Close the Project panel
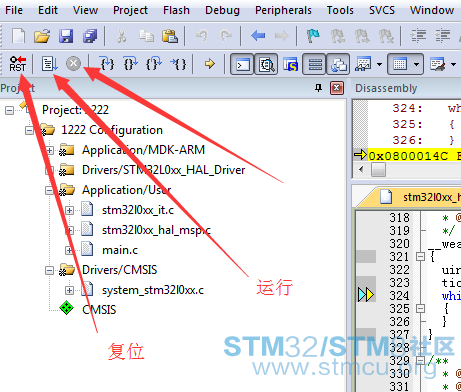Screen dimensions: 461x392 point(337,88)
